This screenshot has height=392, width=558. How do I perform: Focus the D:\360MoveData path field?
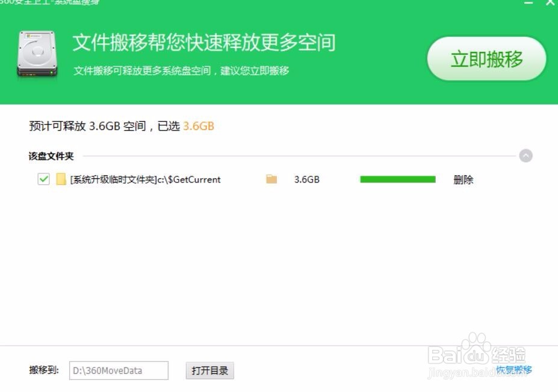pos(119,371)
